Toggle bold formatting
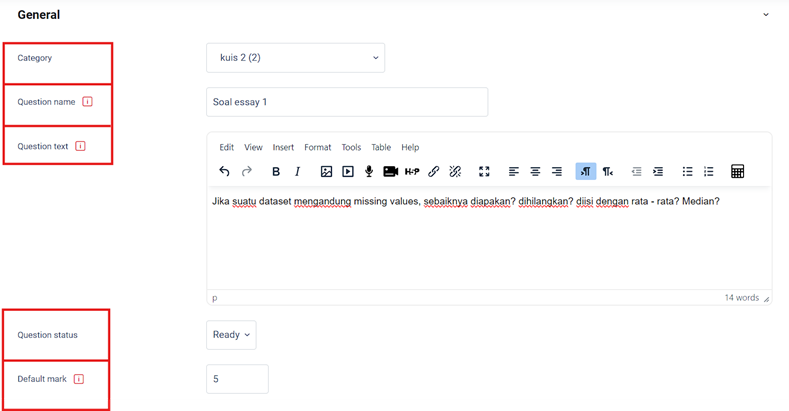Image resolution: width=789 pixels, height=411 pixels. (276, 172)
